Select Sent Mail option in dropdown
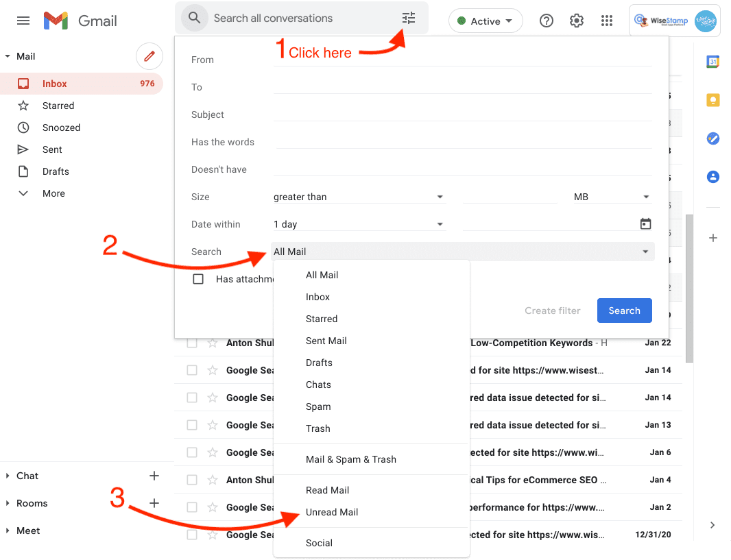Screen dimensions: 731x560 click(x=326, y=341)
